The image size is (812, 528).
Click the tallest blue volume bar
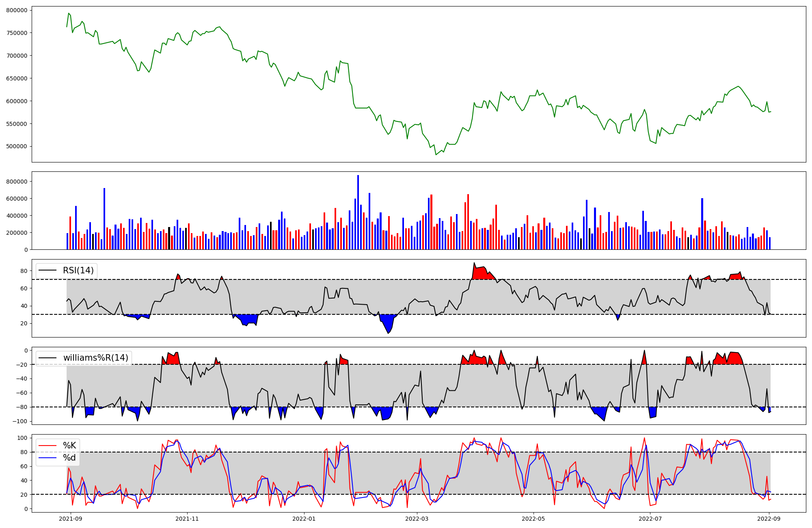[358, 211]
